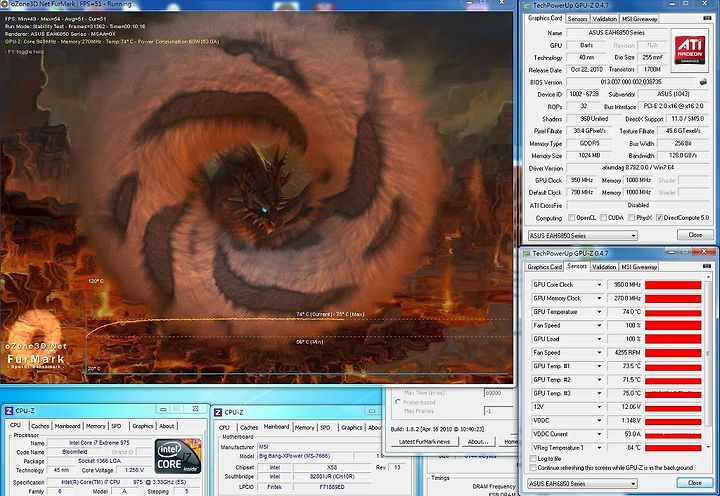
Task: Open Validation tab in GPU-Z card info window
Action: pos(604,19)
